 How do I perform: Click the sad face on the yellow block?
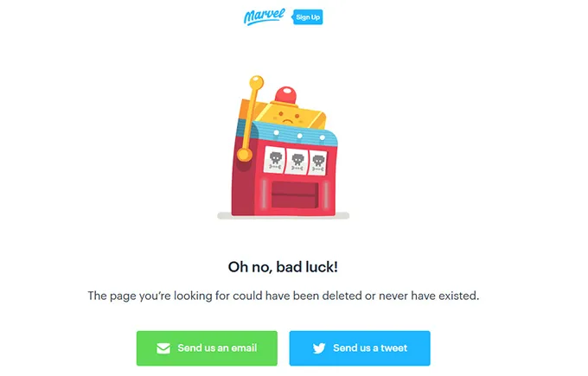[288, 118]
